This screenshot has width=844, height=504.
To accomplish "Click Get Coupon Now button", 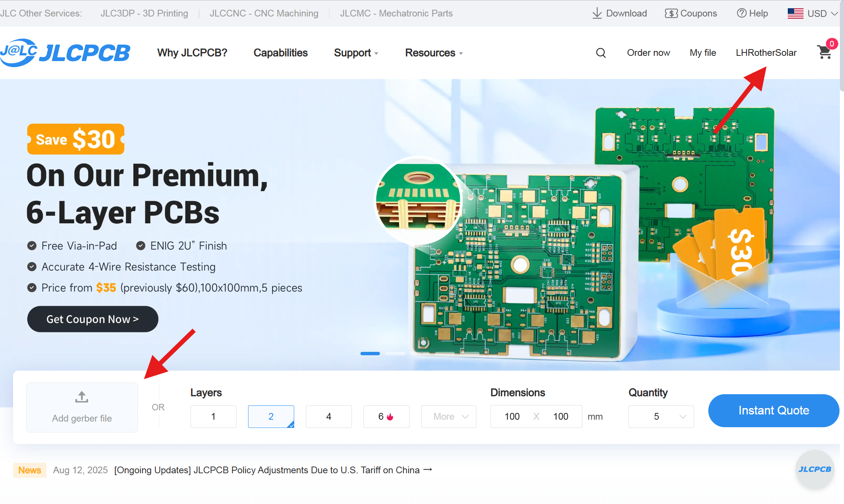I will point(92,319).
